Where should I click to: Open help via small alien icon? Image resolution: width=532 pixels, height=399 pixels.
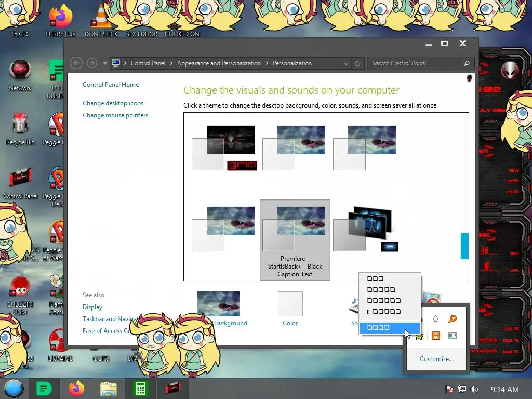click(469, 78)
